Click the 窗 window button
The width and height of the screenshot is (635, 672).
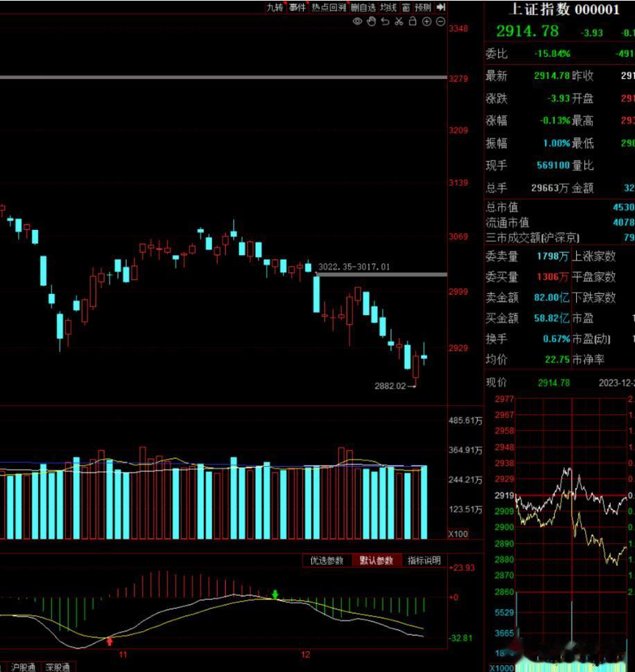406,8
